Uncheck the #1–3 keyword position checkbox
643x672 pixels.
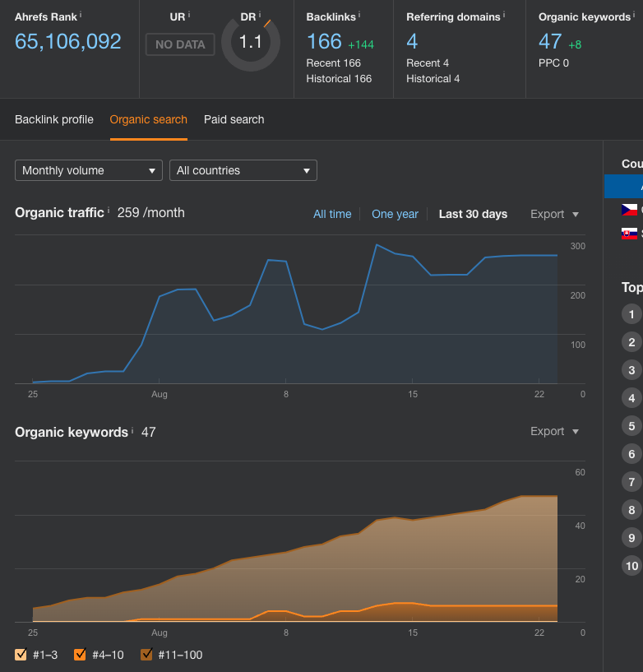[x=21, y=655]
